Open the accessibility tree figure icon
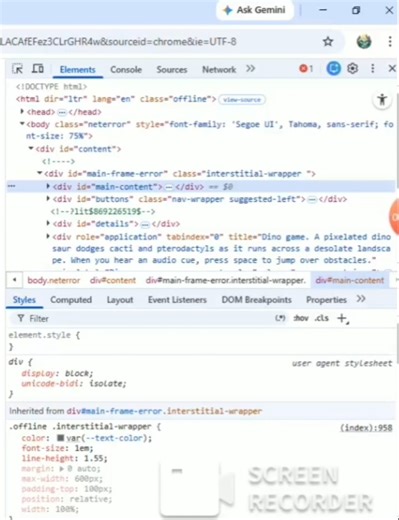 tap(382, 99)
